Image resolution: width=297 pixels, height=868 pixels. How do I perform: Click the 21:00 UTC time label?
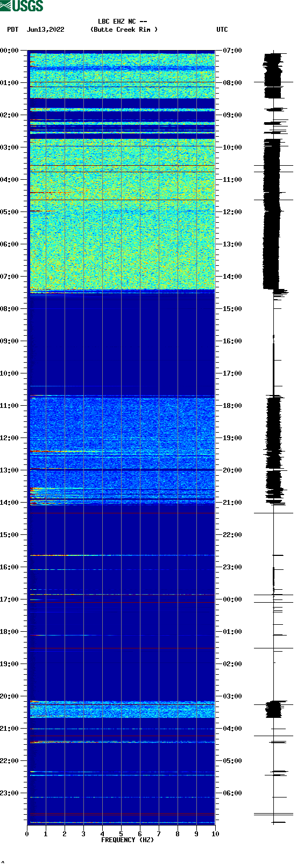coord(232,503)
